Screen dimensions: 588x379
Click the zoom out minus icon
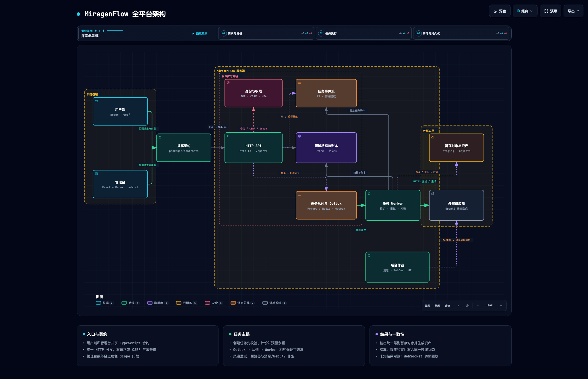click(x=477, y=305)
